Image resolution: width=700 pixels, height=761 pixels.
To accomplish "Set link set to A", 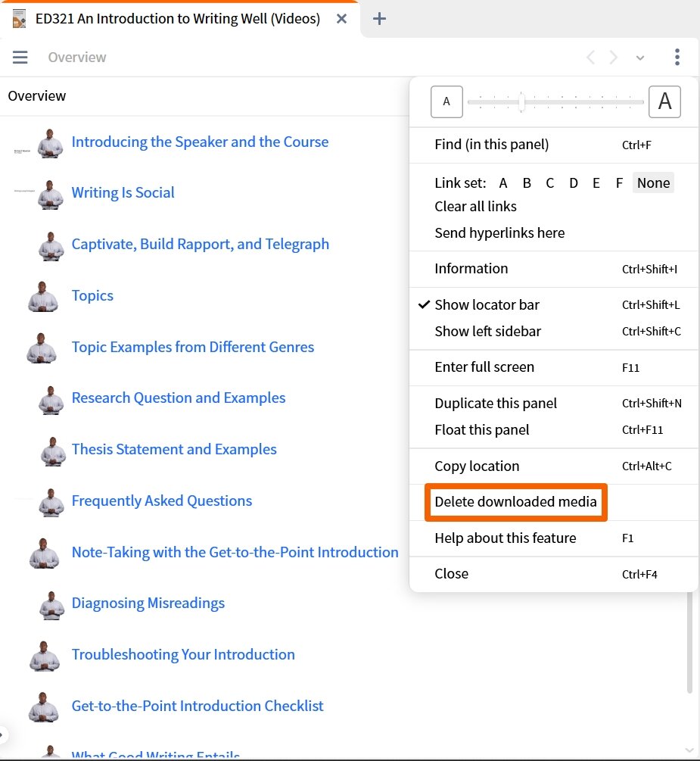I will point(503,183).
